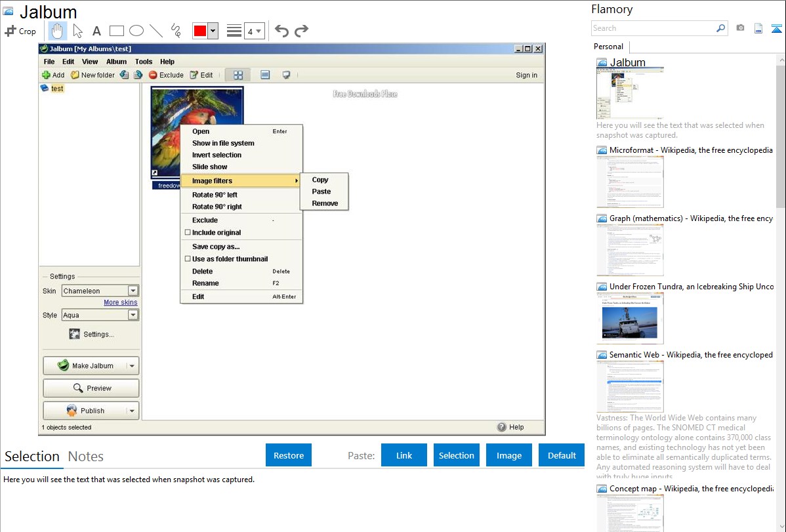Image resolution: width=786 pixels, height=532 pixels.
Task: Open the line width 4 dropdown
Action: (x=255, y=31)
